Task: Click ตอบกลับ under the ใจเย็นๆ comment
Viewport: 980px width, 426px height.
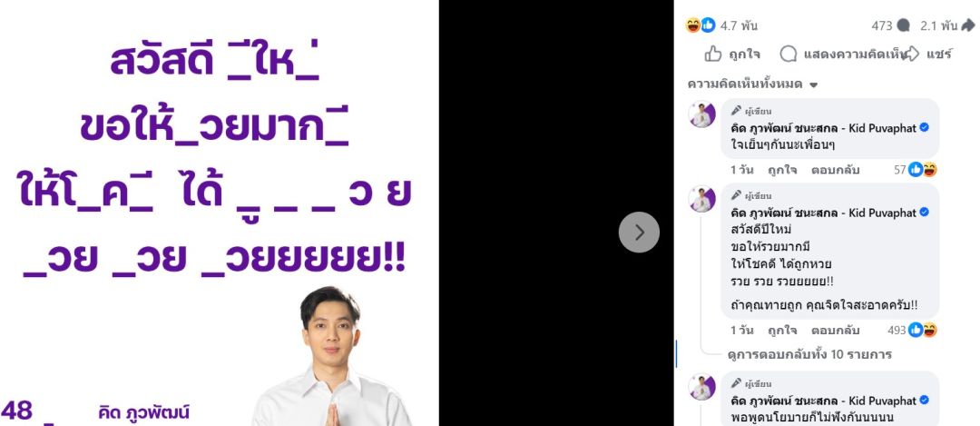Action: click(835, 170)
